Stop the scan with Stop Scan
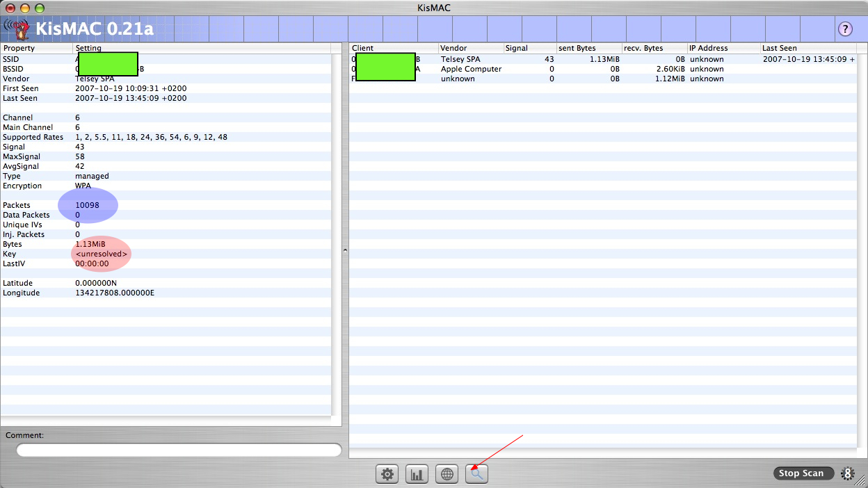This screenshot has width=868, height=488. coord(803,473)
